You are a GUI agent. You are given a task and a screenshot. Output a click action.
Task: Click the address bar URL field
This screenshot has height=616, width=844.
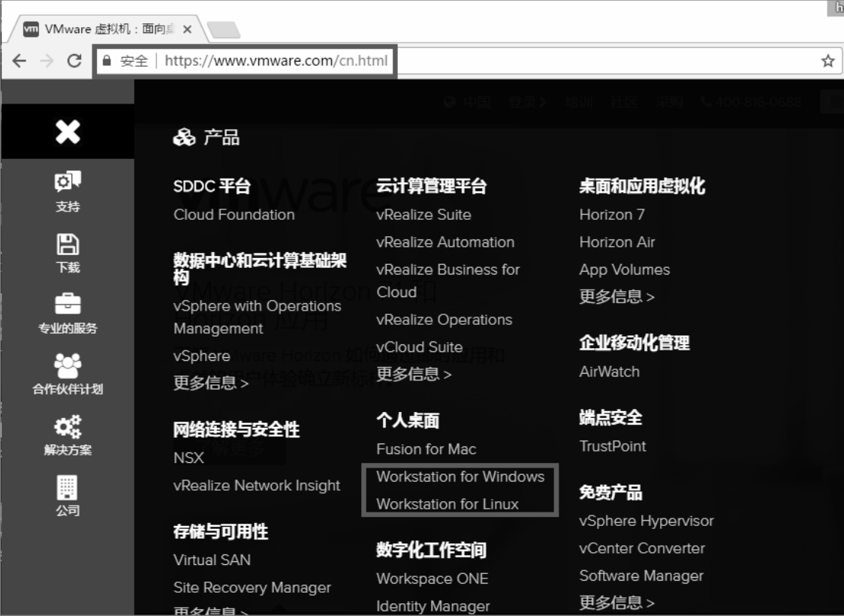pyautogui.click(x=276, y=61)
